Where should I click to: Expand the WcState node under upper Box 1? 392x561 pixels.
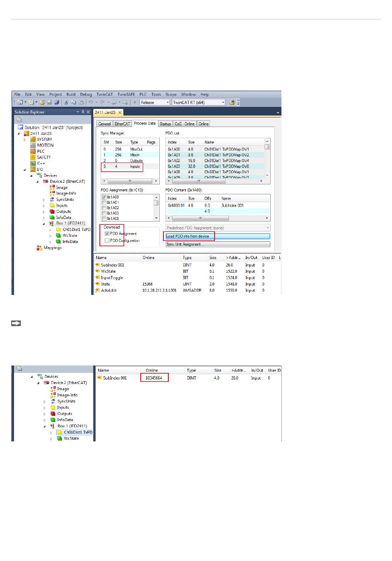click(51, 236)
